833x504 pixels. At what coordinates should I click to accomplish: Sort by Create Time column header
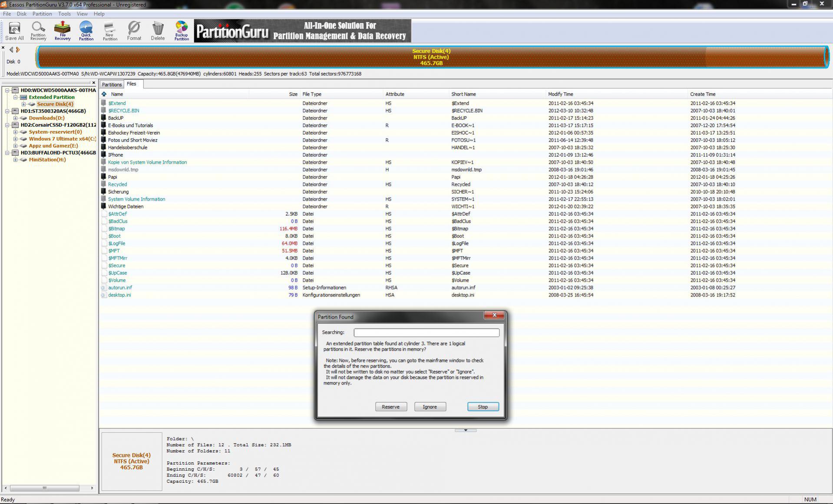point(760,94)
